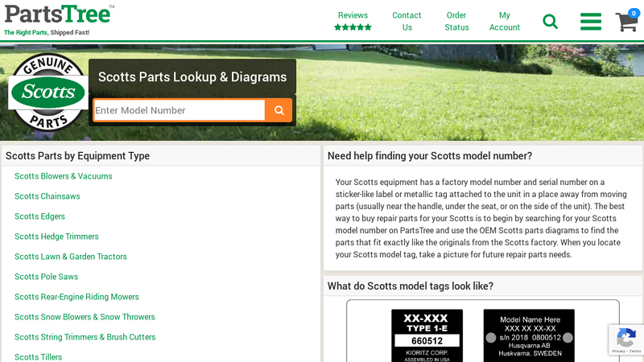
Task: Open the reCAPTCHA Terms link
Action: [x=635, y=352]
